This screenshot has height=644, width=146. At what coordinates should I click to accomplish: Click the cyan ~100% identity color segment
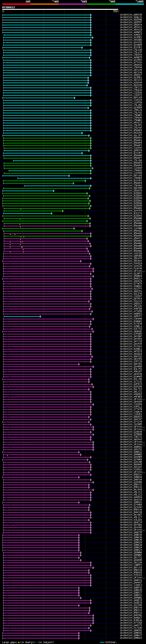click(x=130, y=4)
